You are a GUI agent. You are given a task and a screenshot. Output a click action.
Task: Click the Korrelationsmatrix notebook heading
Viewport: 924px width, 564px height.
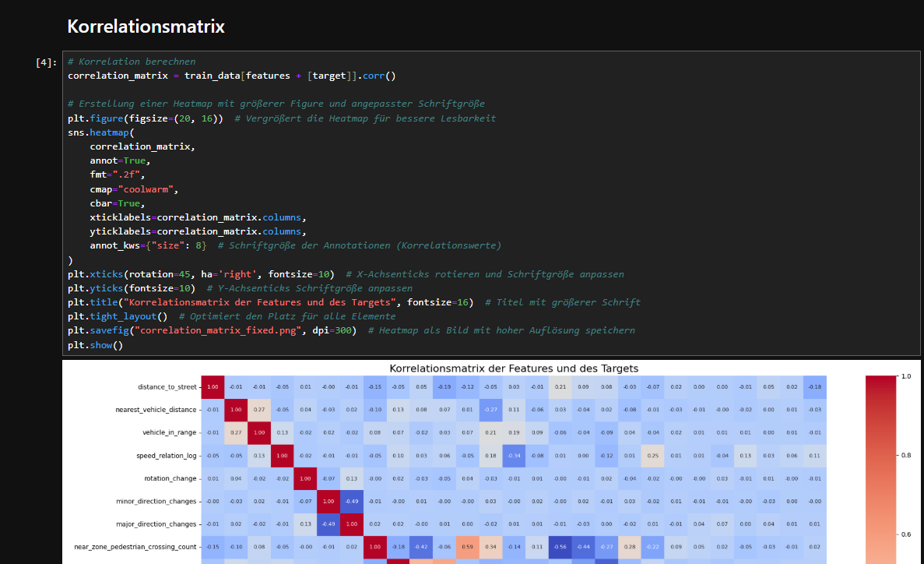pos(146,26)
